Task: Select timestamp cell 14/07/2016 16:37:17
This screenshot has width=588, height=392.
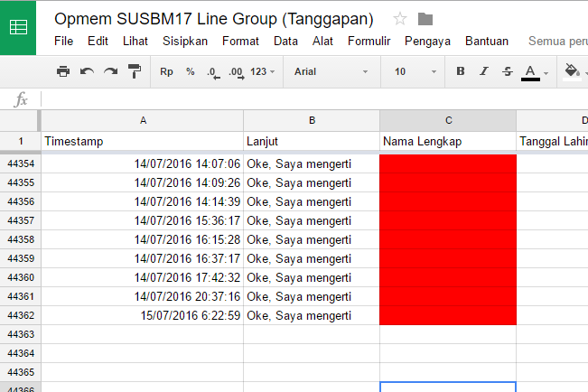Action: coord(143,258)
